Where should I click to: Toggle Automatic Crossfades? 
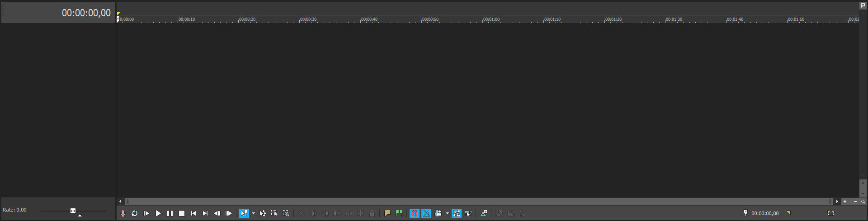(x=426, y=213)
